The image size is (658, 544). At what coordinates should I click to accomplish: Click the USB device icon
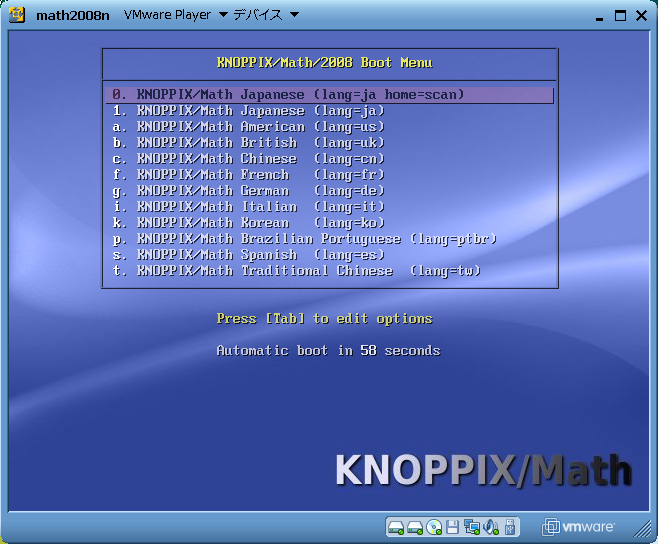pos(509,527)
